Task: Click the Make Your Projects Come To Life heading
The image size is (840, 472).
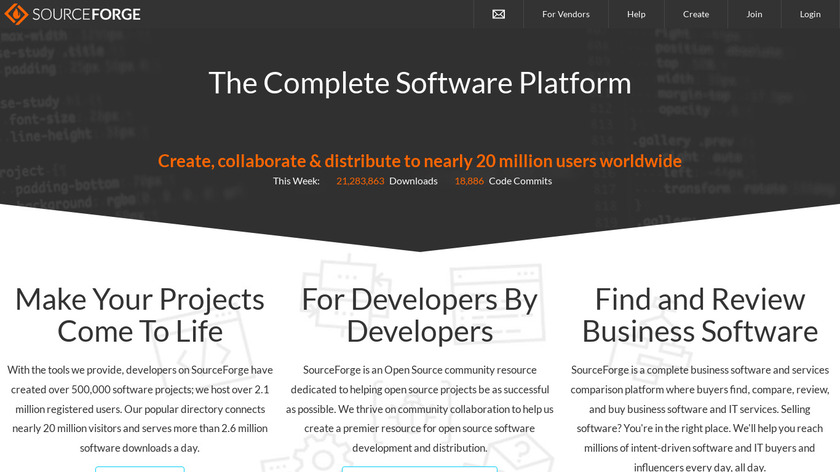Action: (x=140, y=314)
